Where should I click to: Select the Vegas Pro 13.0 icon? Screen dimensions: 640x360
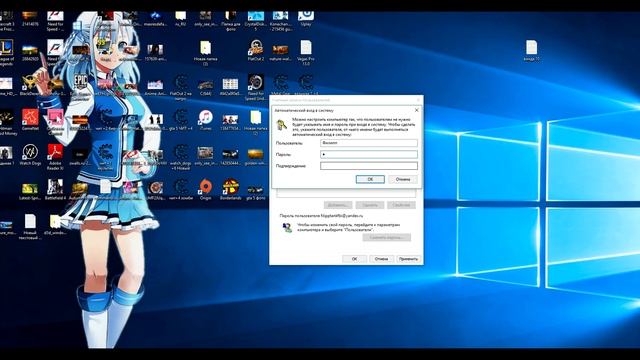(x=306, y=48)
